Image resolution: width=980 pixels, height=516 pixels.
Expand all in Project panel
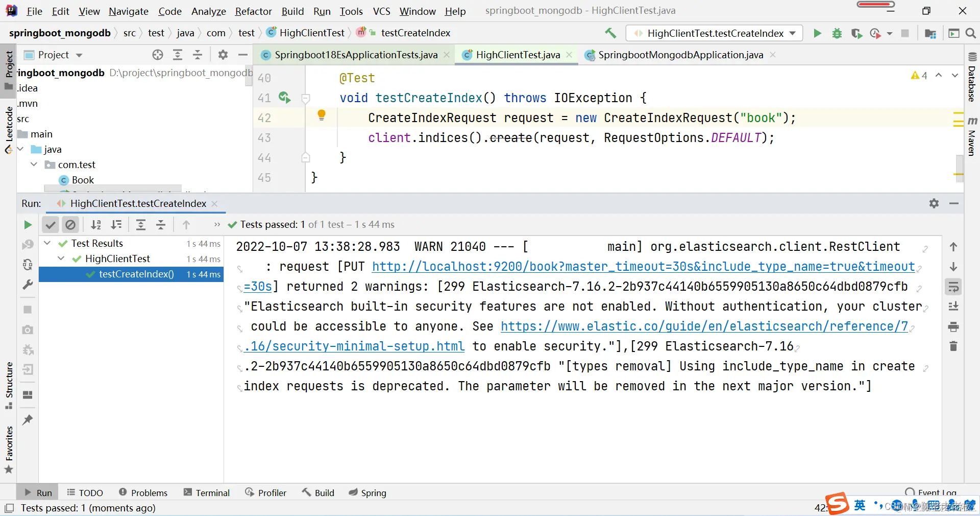click(x=178, y=55)
